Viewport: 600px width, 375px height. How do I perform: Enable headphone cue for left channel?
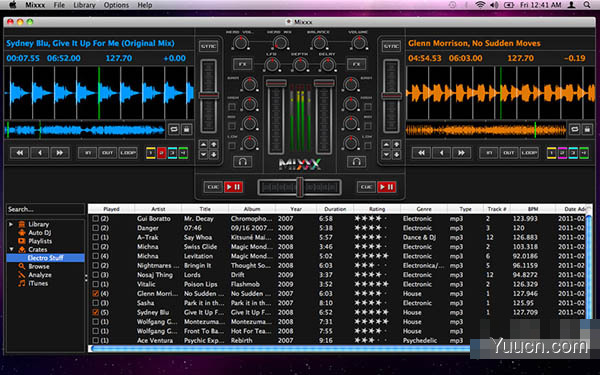[243, 162]
